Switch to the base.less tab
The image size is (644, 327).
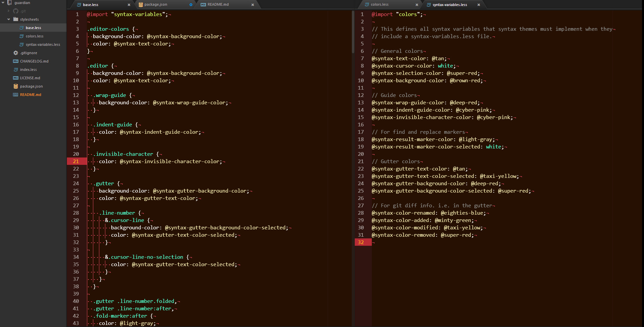[x=102, y=5]
